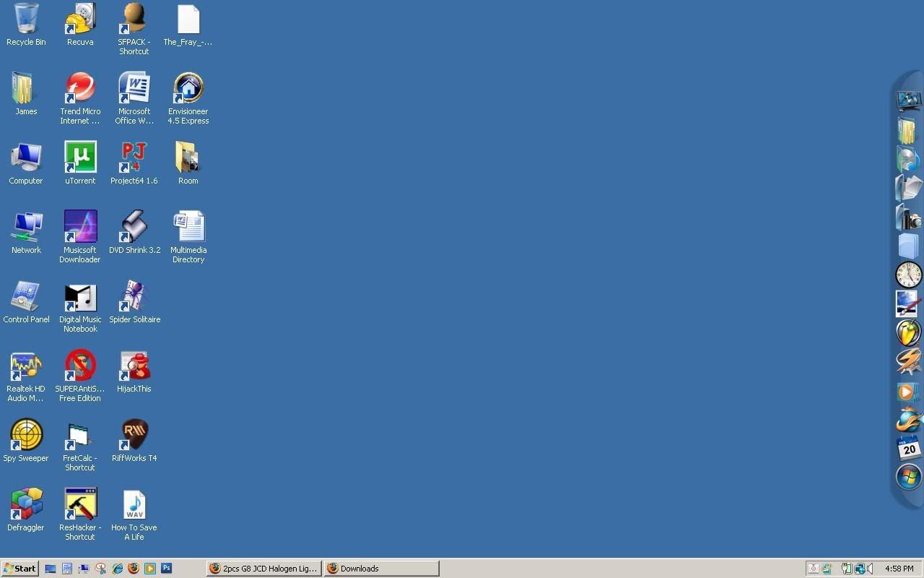Launch Internet Explorer from side dock
The image size is (924, 578).
pos(908,420)
